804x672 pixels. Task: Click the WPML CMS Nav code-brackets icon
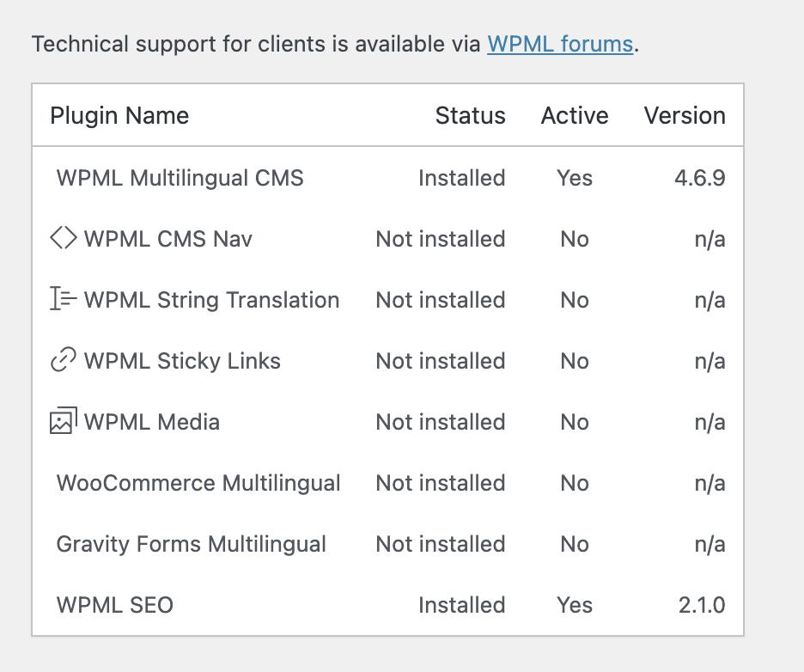[x=64, y=239]
